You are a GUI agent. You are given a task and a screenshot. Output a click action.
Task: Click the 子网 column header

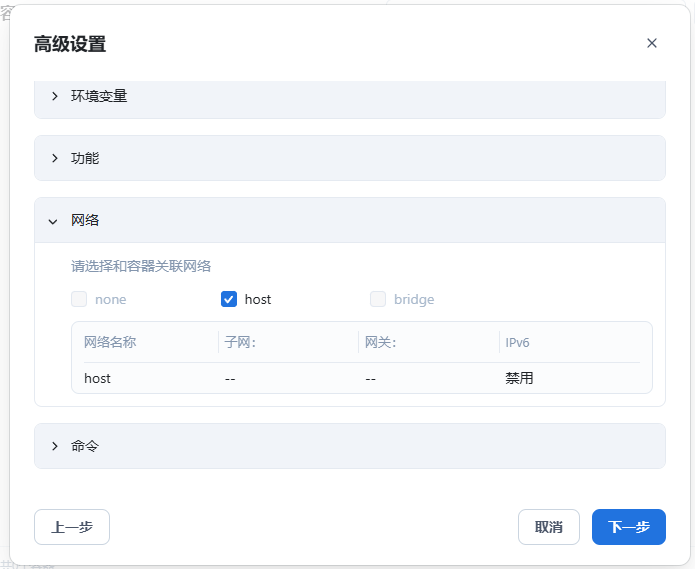[x=240, y=342]
